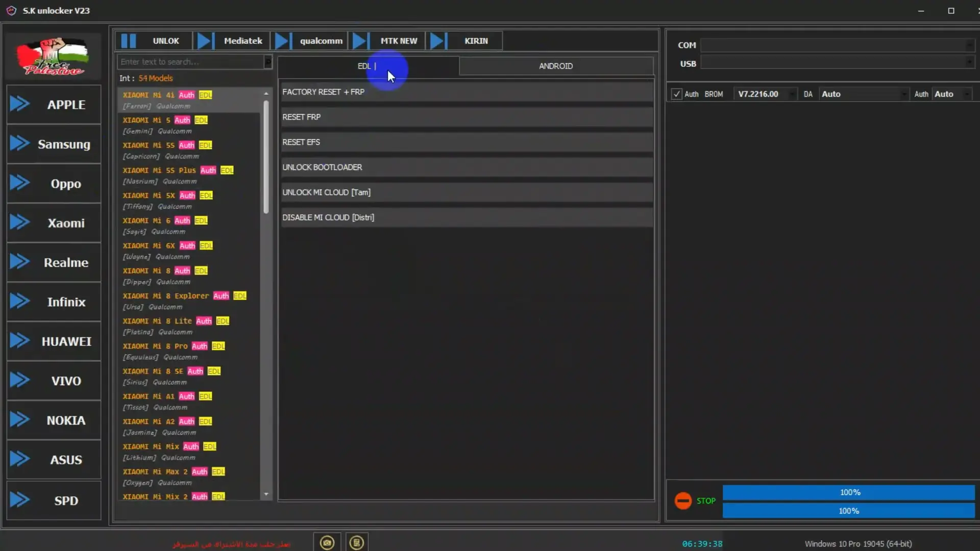Screen dimensions: 980x551
Task: Click the model search text field
Action: pos(190,62)
